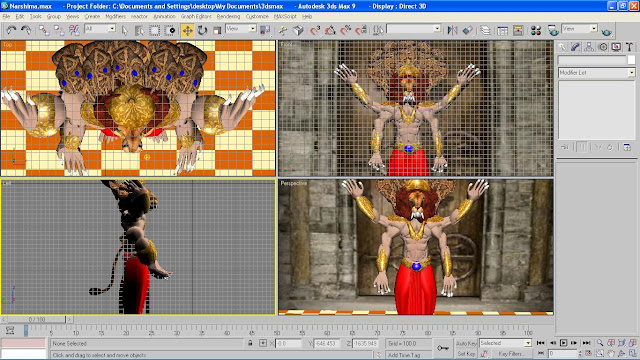Open Mini Curve Editor icon left of timeline
Screen dimensions: 640x360
[10, 330]
